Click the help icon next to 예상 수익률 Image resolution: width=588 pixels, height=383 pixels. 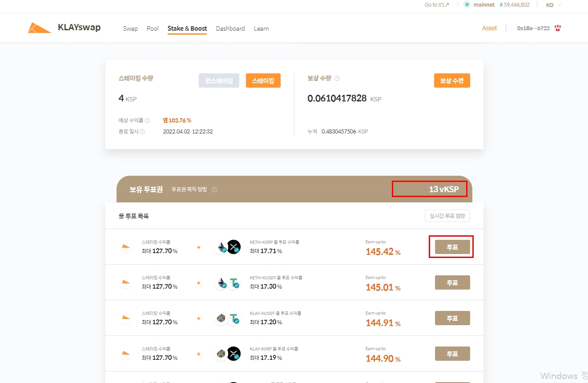147,121
